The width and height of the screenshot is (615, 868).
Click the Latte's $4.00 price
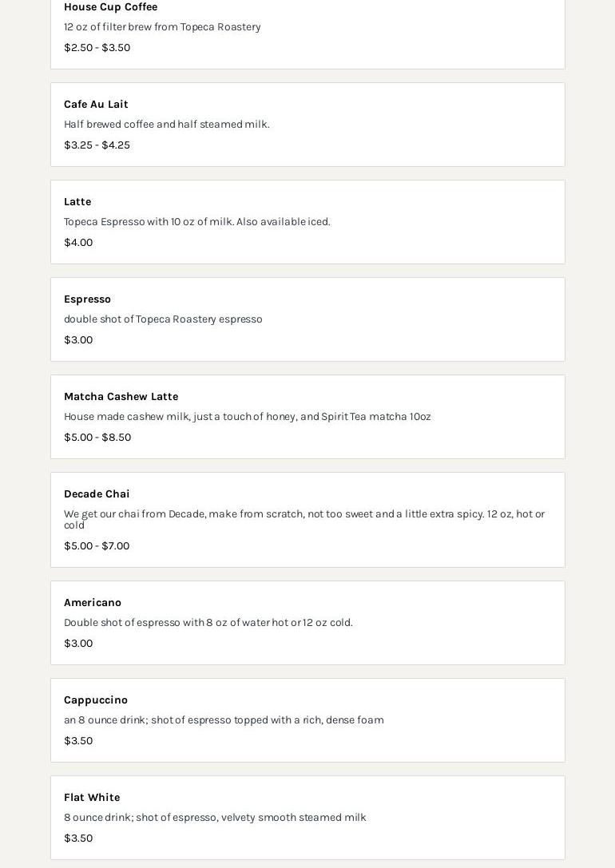[78, 243]
